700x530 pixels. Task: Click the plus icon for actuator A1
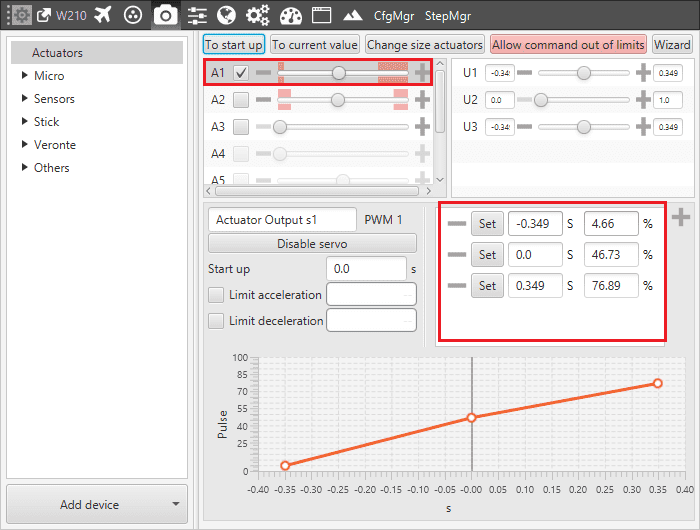click(422, 73)
